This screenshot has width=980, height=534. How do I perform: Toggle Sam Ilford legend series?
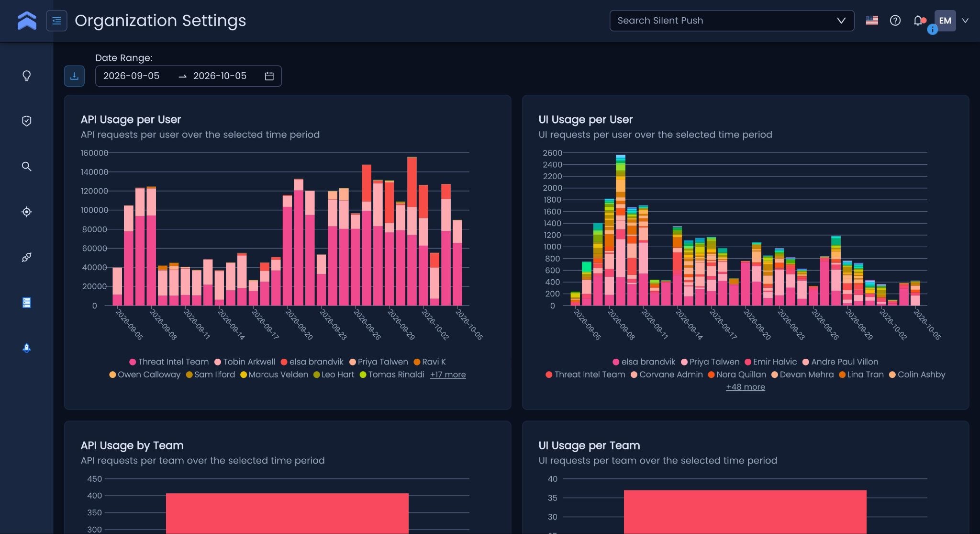tap(211, 375)
